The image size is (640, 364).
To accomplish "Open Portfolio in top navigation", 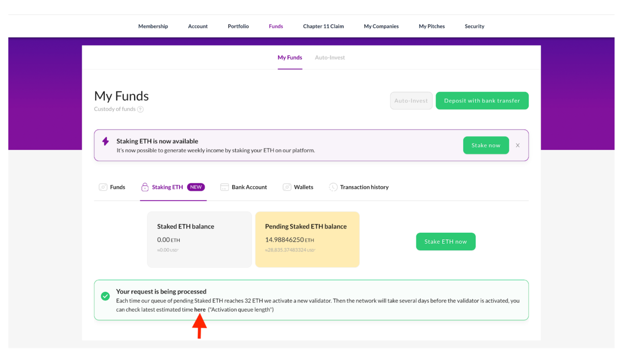I will point(238,26).
